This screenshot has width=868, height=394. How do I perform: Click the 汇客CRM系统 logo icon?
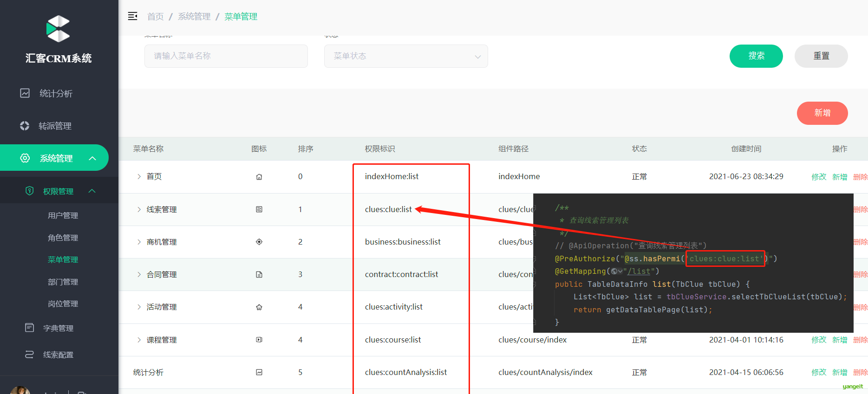point(58,29)
